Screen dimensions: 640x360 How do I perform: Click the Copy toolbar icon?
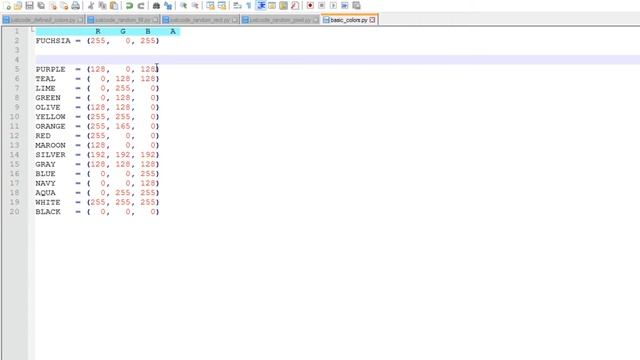click(x=102, y=6)
